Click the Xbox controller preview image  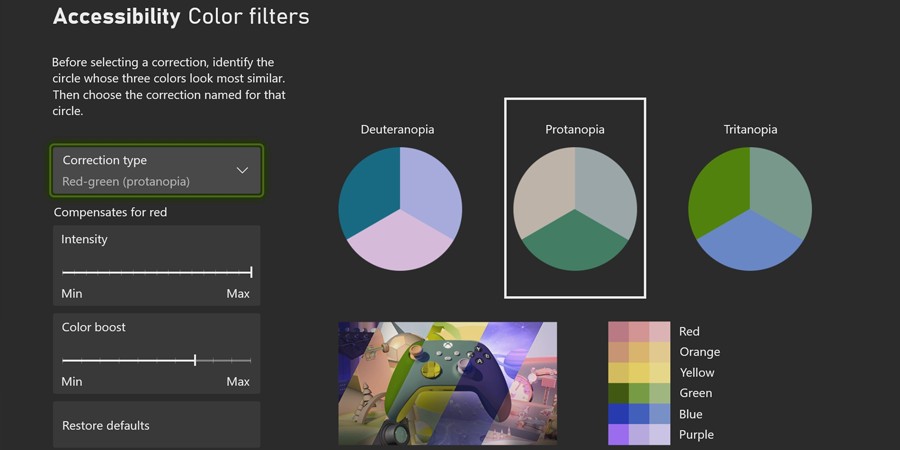448,383
